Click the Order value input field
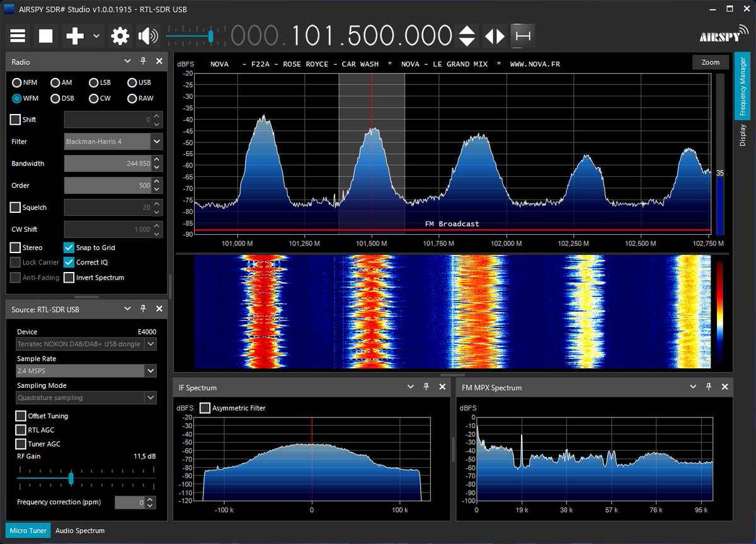Screen dimensions: 756x544 point(108,186)
